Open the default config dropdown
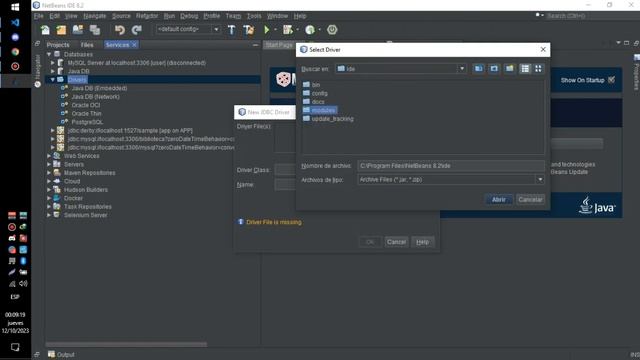Image resolution: width=640 pixels, height=360 pixels. 216,29
